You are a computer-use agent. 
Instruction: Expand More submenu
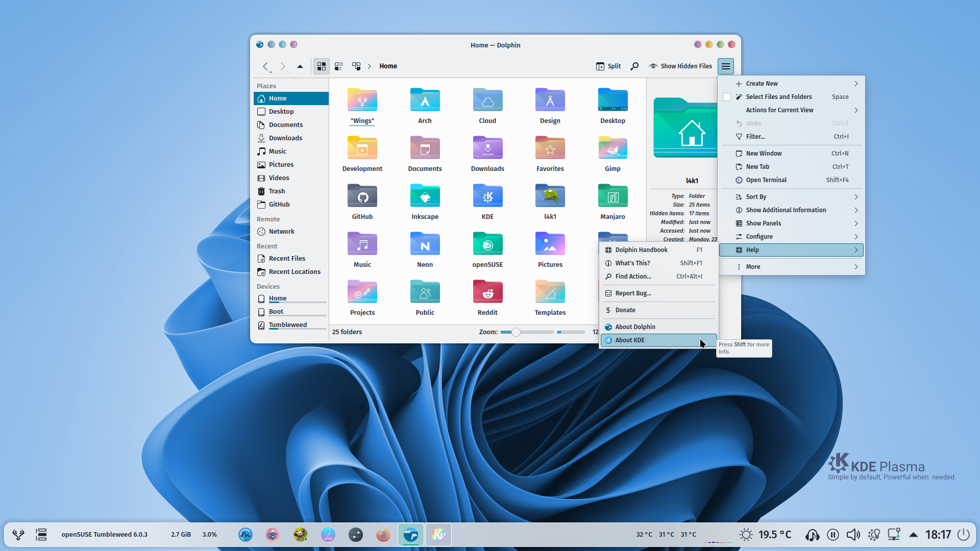point(791,267)
